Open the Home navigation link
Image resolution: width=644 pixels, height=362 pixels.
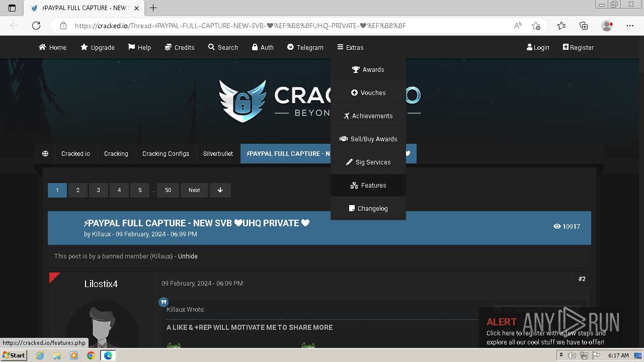tap(52, 47)
